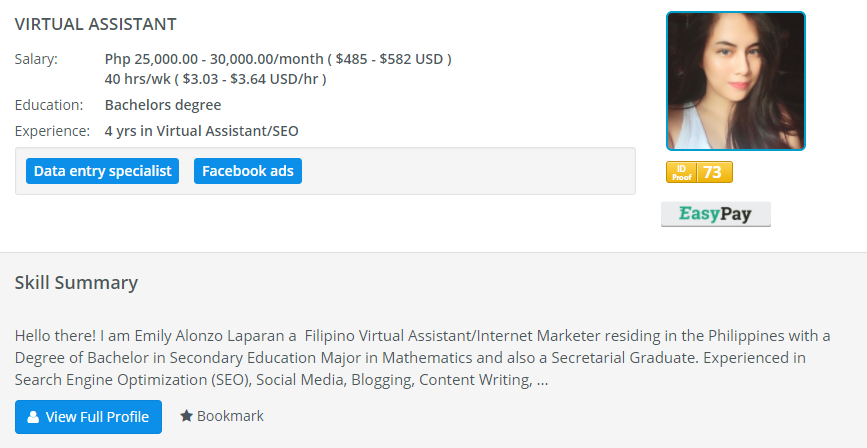Click the Skill Summary heading
The width and height of the screenshot is (867, 448).
click(76, 283)
